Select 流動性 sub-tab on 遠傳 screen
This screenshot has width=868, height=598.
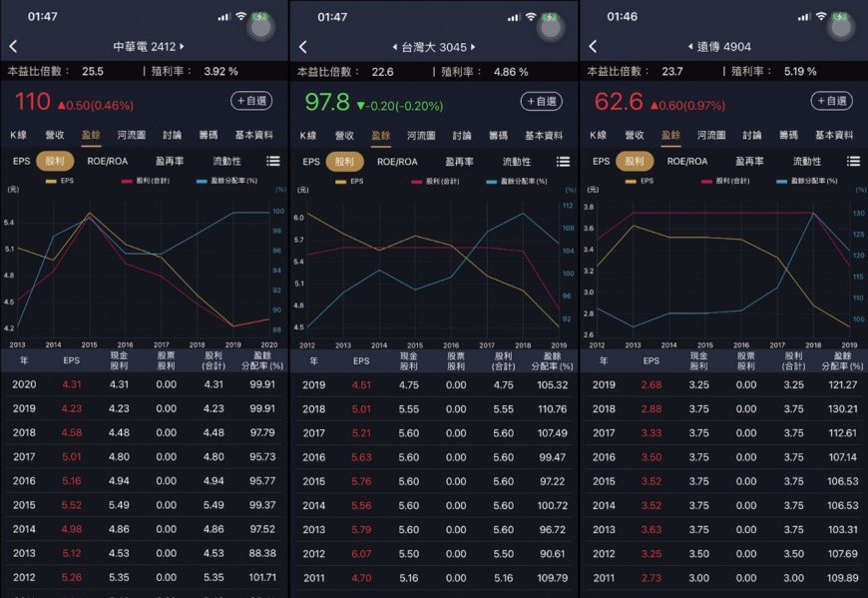(806, 161)
